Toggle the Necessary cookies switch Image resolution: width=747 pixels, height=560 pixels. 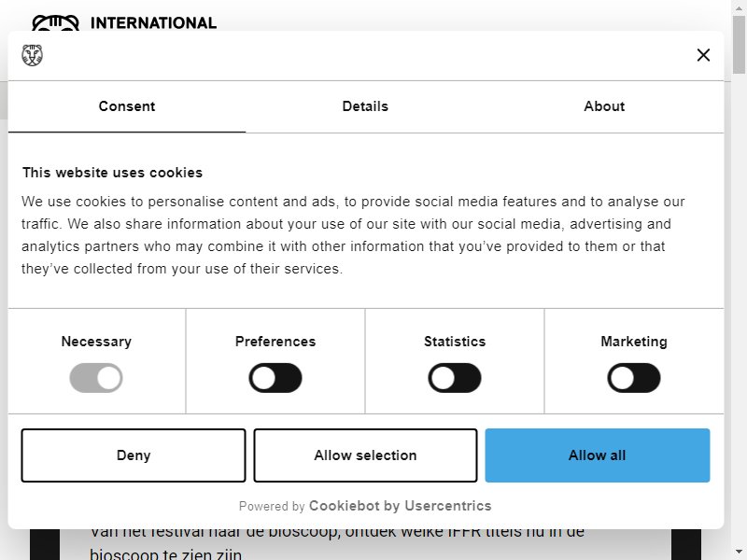(x=96, y=378)
